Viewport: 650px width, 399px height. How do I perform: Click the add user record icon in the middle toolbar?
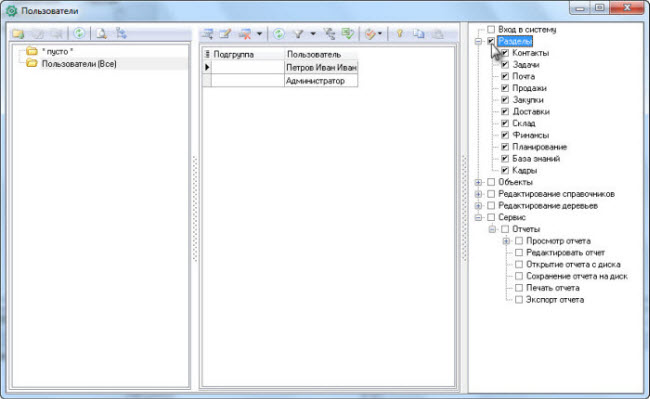click(207, 34)
